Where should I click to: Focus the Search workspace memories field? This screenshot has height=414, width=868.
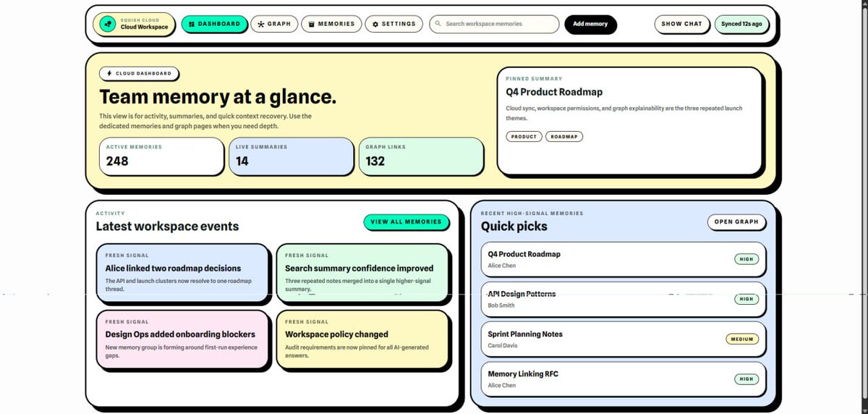pos(494,24)
